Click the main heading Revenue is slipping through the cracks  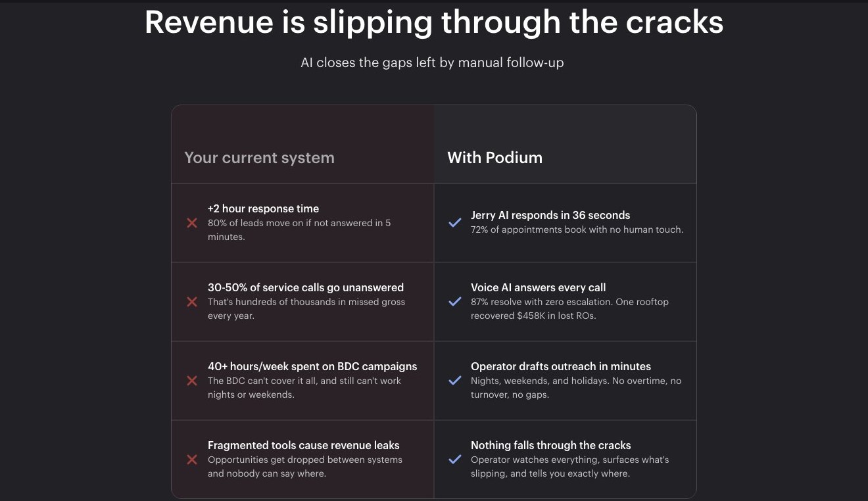tap(434, 22)
